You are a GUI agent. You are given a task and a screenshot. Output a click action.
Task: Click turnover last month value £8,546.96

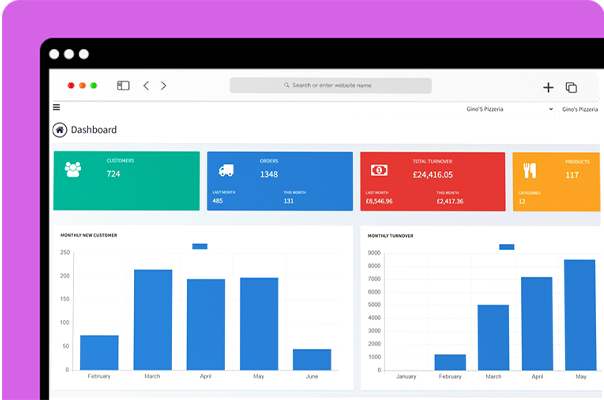(379, 201)
